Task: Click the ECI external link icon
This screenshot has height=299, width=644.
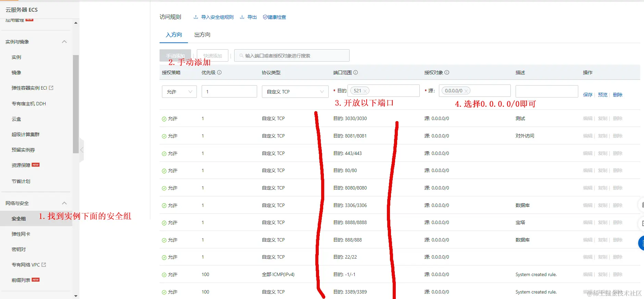Action: (51, 88)
